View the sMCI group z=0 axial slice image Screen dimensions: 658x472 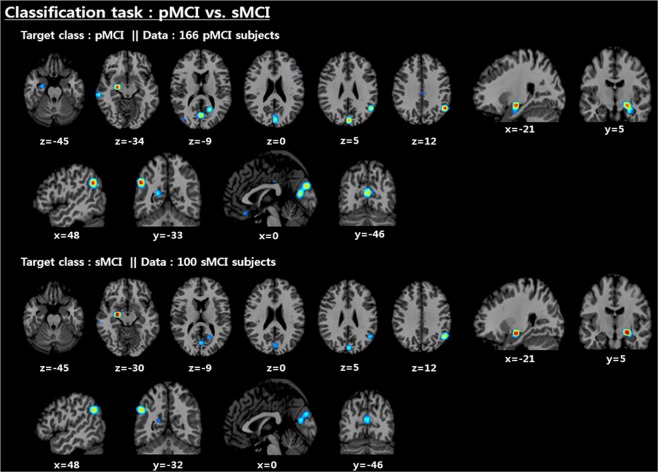click(274, 317)
